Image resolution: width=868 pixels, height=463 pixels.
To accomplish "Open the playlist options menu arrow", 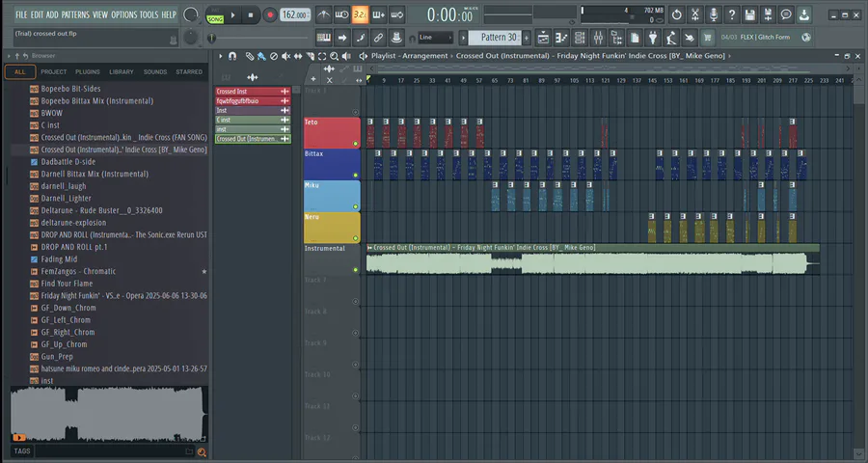I will tap(220, 56).
